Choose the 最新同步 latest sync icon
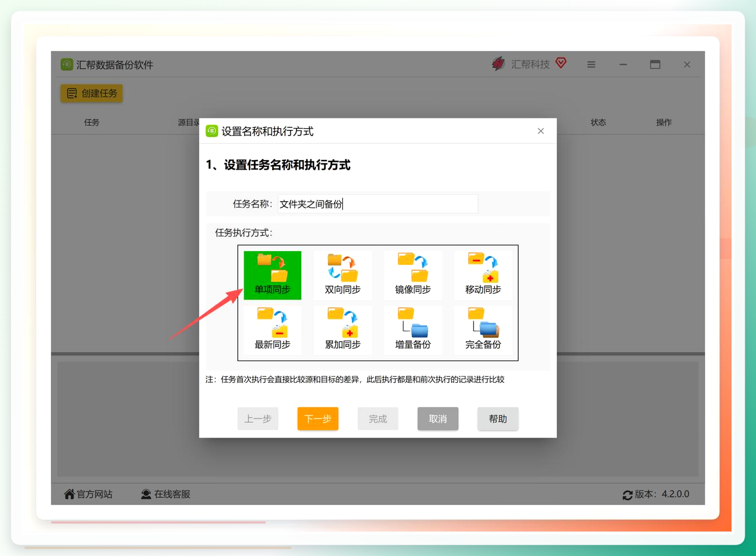Image resolution: width=756 pixels, height=556 pixels. pyautogui.click(x=272, y=330)
